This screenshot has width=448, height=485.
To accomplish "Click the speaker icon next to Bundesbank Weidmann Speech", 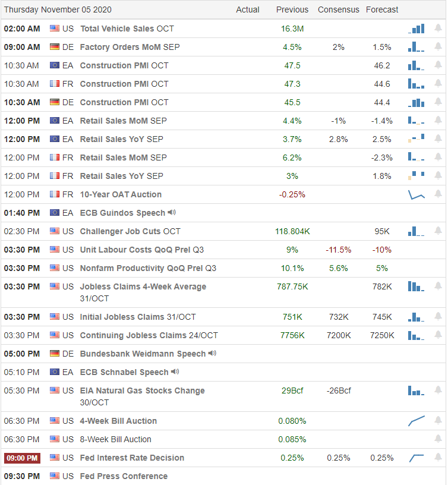I will pos(212,354).
